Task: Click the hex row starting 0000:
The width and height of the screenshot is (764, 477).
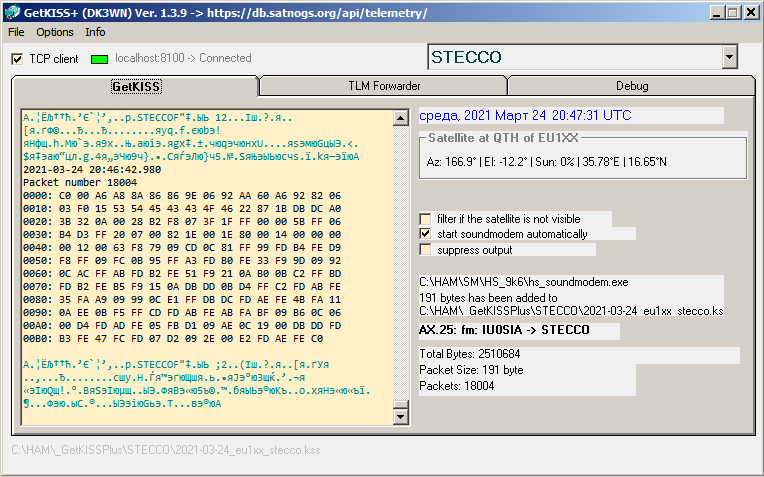Action: [x=182, y=196]
